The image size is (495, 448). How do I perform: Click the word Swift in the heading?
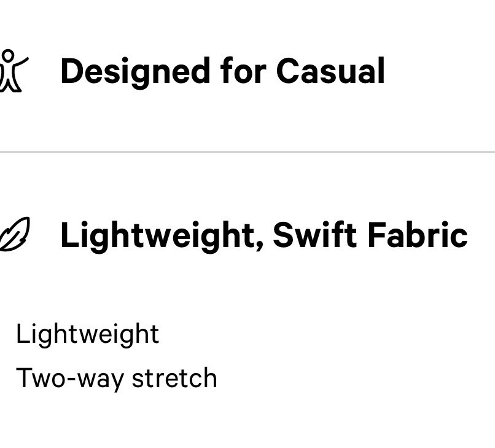(314, 235)
